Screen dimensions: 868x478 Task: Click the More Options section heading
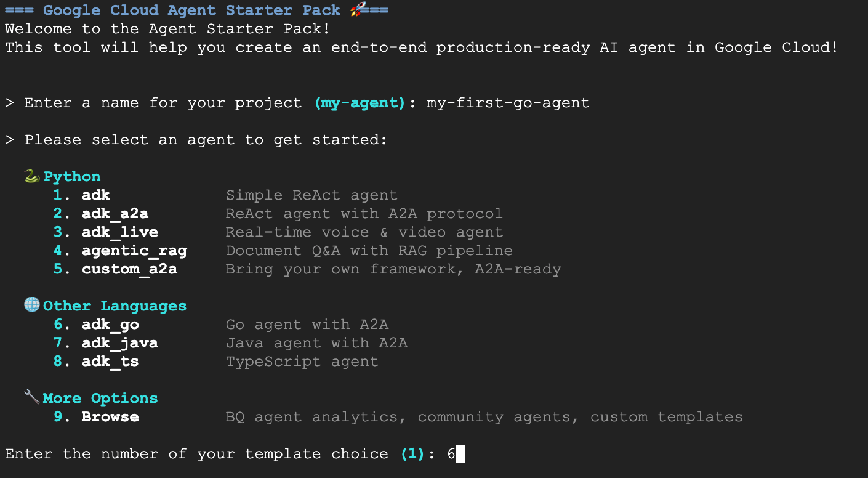pos(100,399)
